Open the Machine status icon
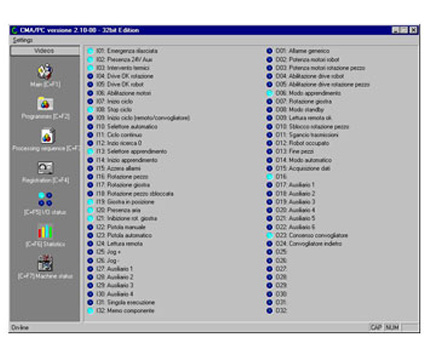 tap(45, 263)
